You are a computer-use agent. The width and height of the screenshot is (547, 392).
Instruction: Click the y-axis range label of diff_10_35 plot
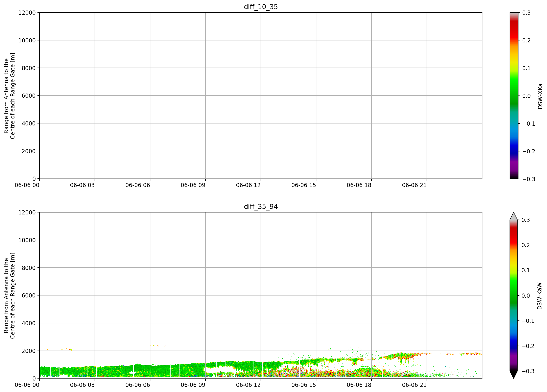coord(9,96)
